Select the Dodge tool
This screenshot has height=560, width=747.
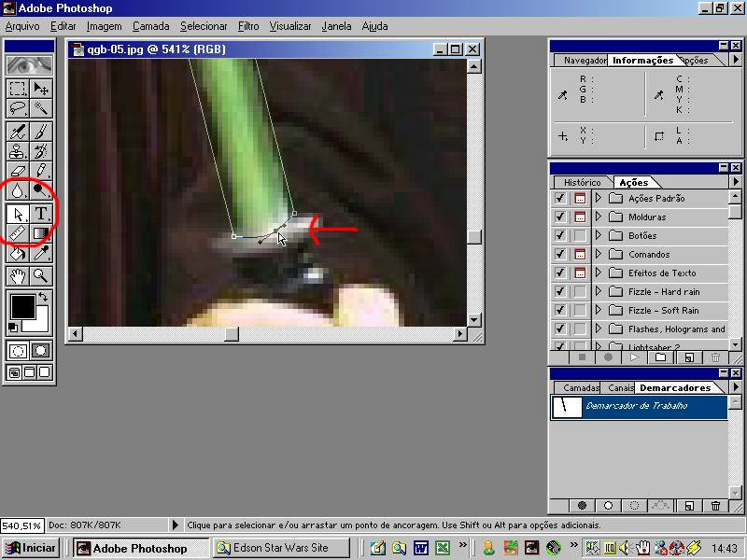(41, 190)
